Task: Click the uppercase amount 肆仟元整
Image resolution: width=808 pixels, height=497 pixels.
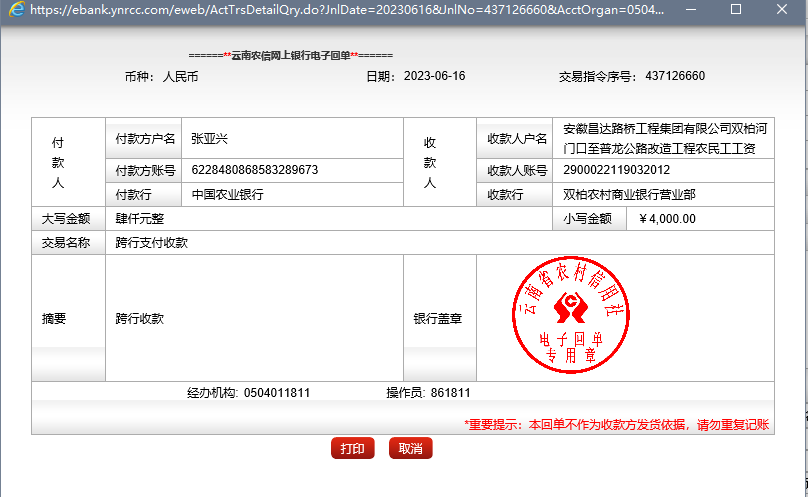Action: pos(139,218)
